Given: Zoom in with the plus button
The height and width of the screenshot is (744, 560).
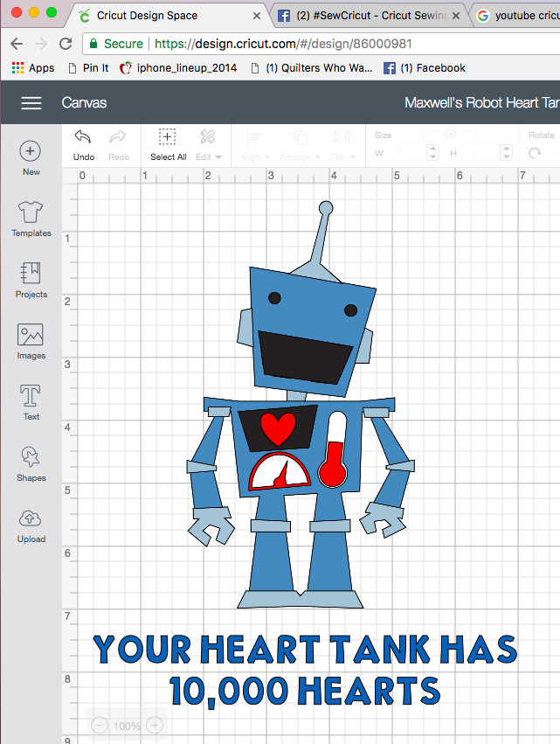Looking at the screenshot, I should (155, 725).
